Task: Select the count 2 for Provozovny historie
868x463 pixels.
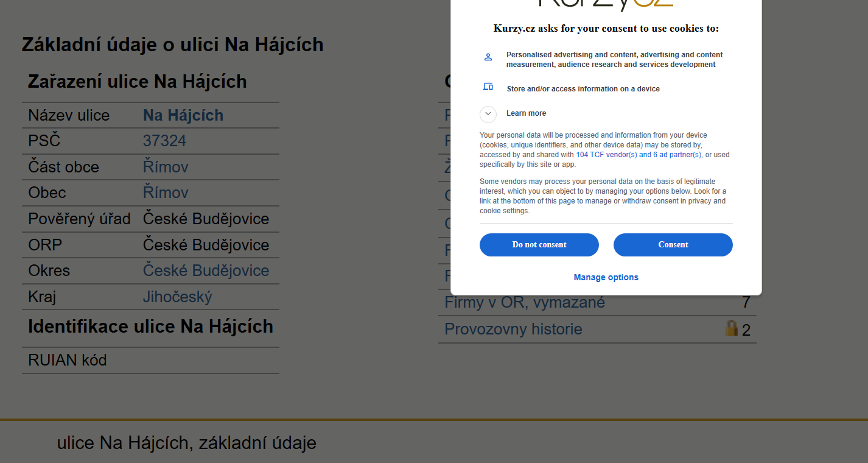Action: pyautogui.click(x=746, y=330)
